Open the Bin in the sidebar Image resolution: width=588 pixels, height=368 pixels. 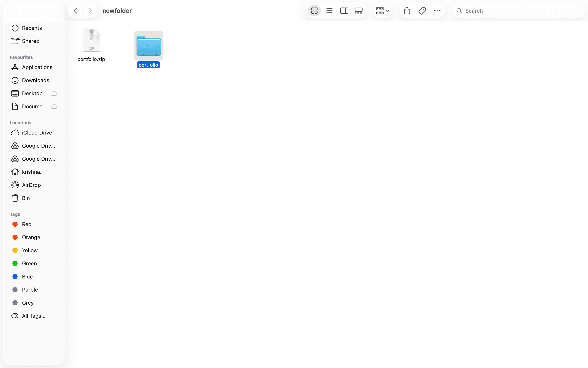click(34, 198)
